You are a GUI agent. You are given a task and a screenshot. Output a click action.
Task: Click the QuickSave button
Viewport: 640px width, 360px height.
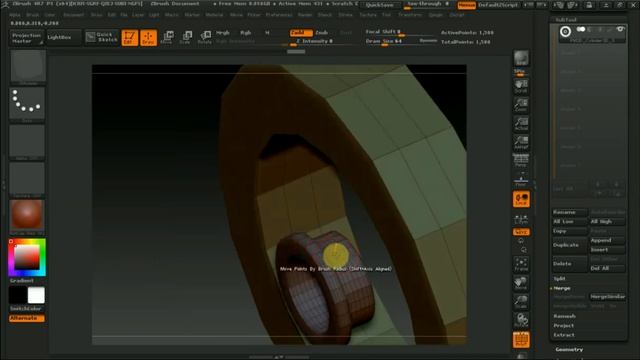pyautogui.click(x=380, y=5)
